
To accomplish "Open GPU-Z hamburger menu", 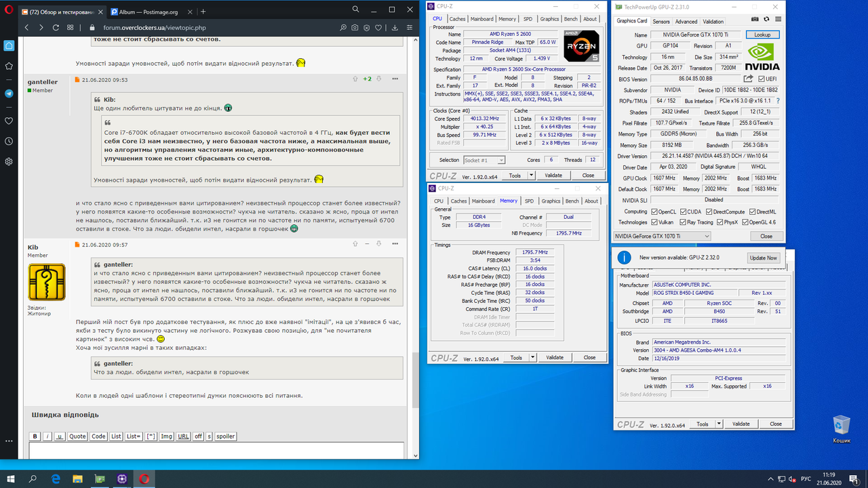I will click(777, 20).
